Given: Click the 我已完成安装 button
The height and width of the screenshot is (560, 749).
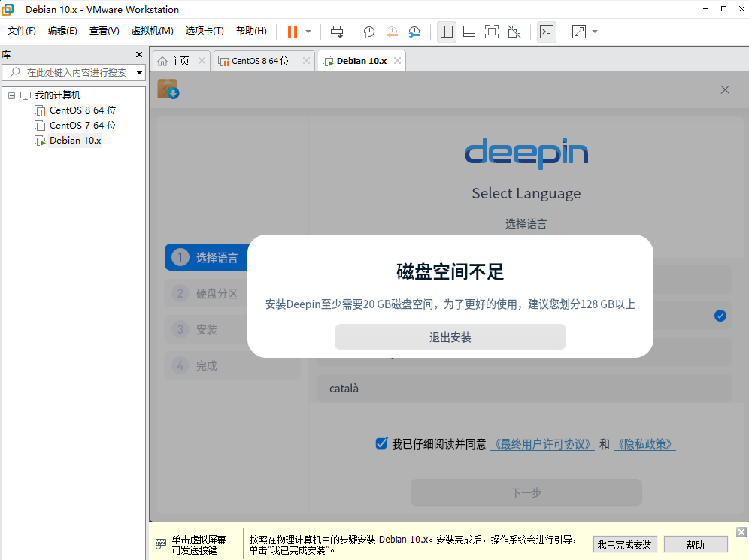Looking at the screenshot, I should pos(624,544).
